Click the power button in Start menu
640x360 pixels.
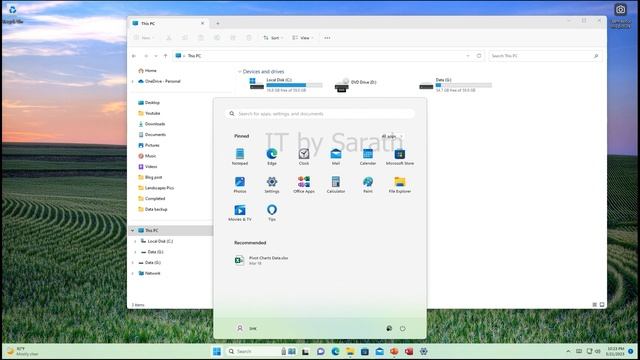click(x=403, y=328)
